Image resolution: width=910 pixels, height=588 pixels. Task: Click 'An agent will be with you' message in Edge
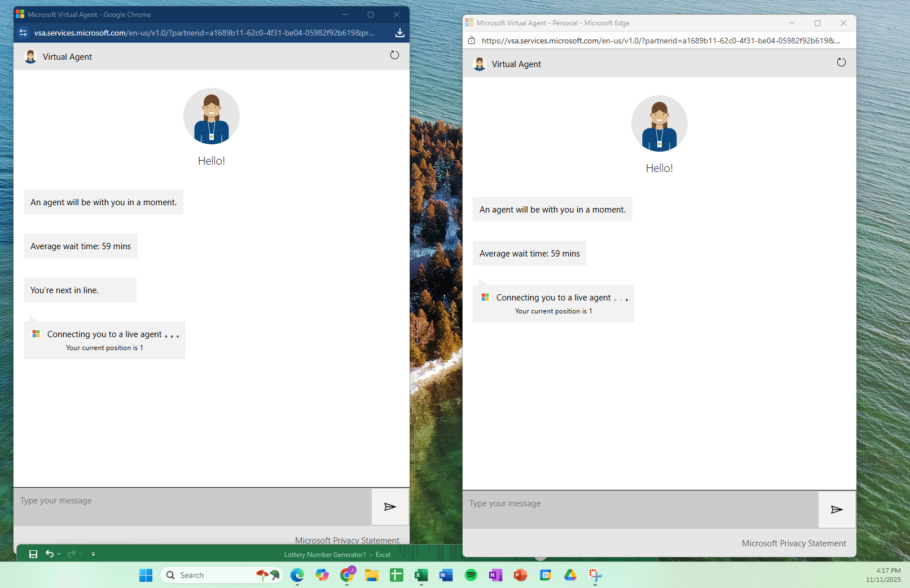(552, 209)
